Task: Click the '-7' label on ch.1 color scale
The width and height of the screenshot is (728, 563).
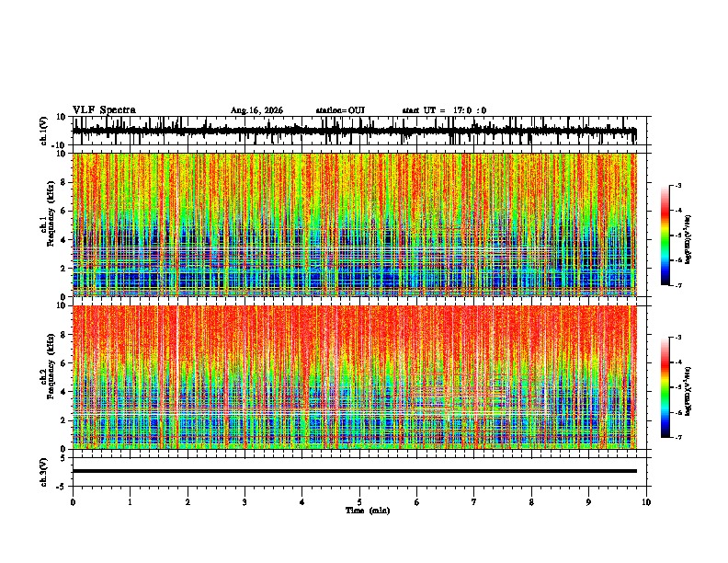Action: pos(678,285)
